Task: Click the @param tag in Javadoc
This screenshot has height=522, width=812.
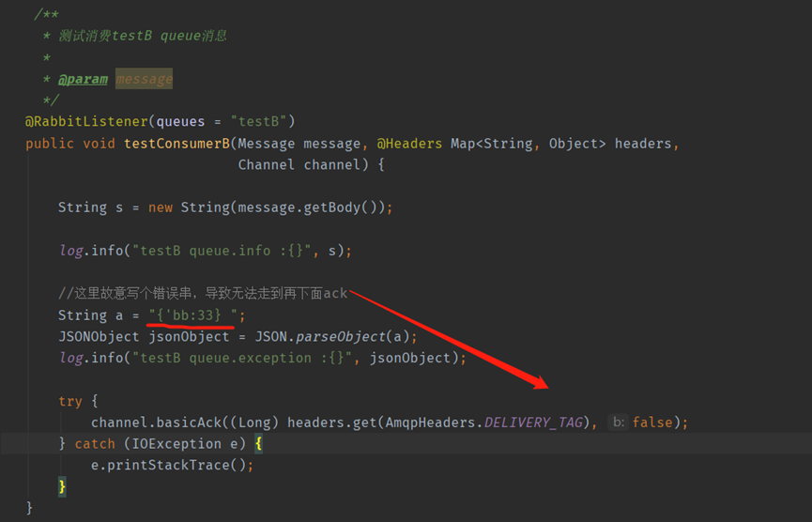Action: 83,79
